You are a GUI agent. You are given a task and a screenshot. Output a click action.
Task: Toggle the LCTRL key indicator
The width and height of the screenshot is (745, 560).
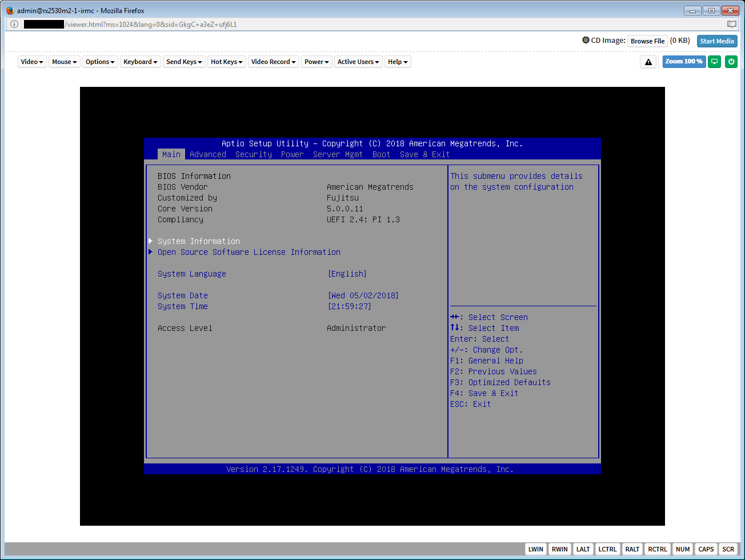[607, 549]
